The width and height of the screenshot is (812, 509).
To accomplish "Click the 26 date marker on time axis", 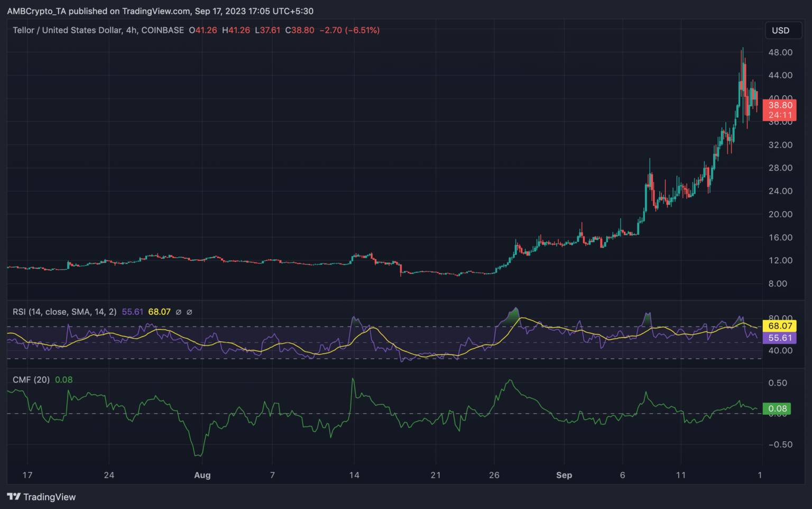I will pos(494,475).
